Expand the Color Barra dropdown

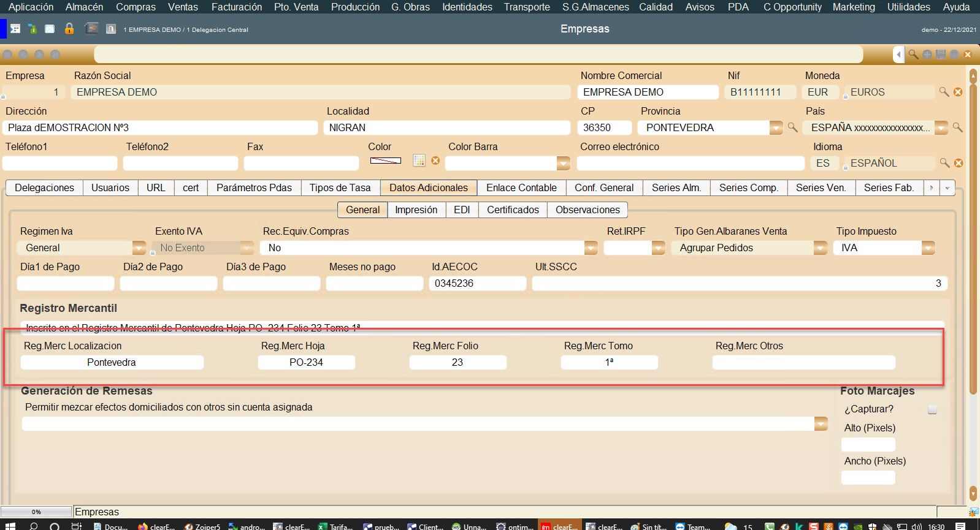click(x=562, y=163)
